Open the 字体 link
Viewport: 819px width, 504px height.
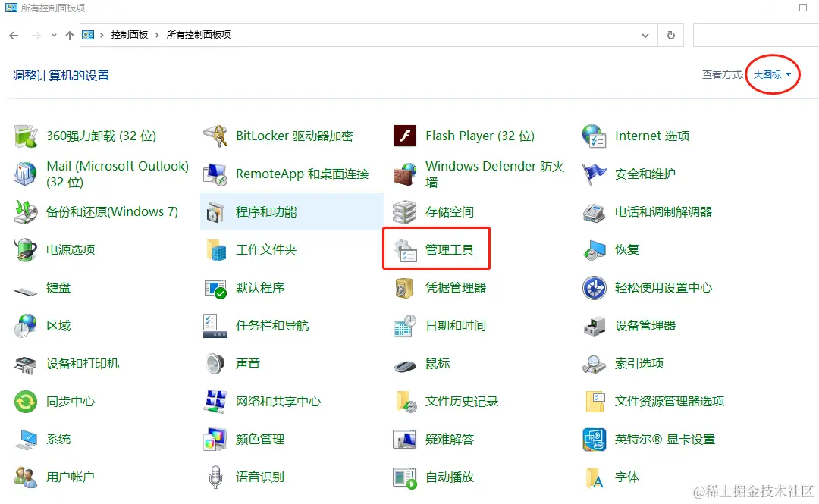pyautogui.click(x=627, y=477)
